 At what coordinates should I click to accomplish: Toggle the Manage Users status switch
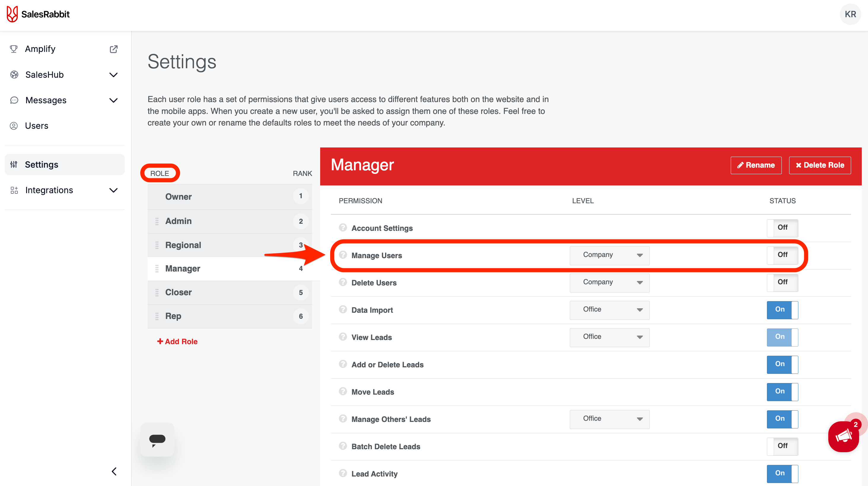pos(782,255)
